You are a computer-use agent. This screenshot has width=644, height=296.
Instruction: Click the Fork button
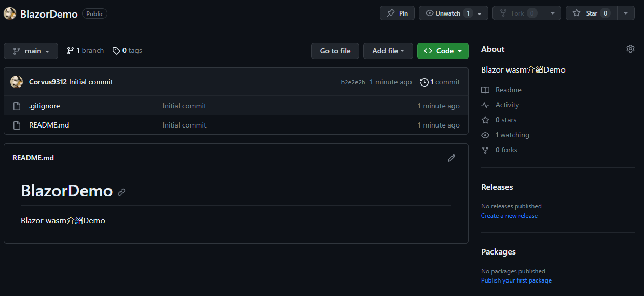[x=518, y=13]
